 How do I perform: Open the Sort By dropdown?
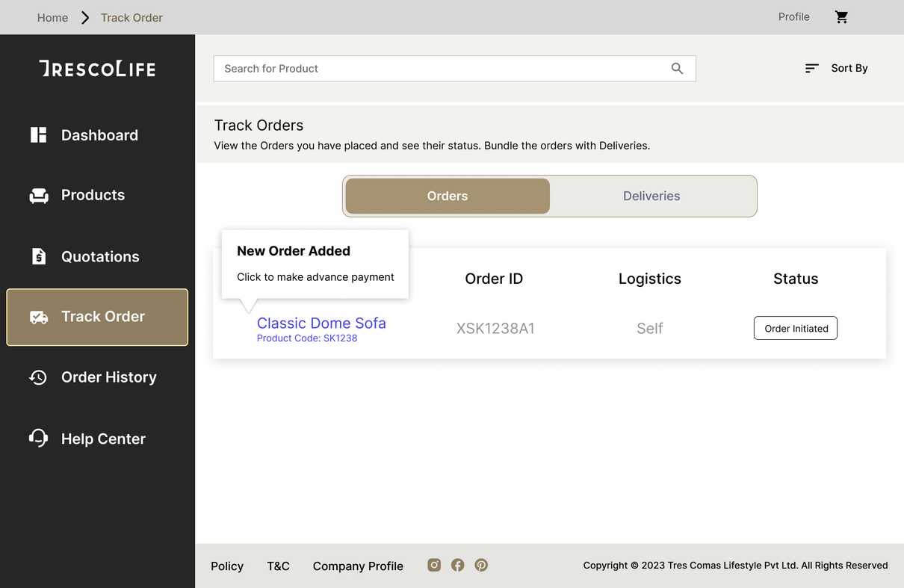[x=836, y=68]
